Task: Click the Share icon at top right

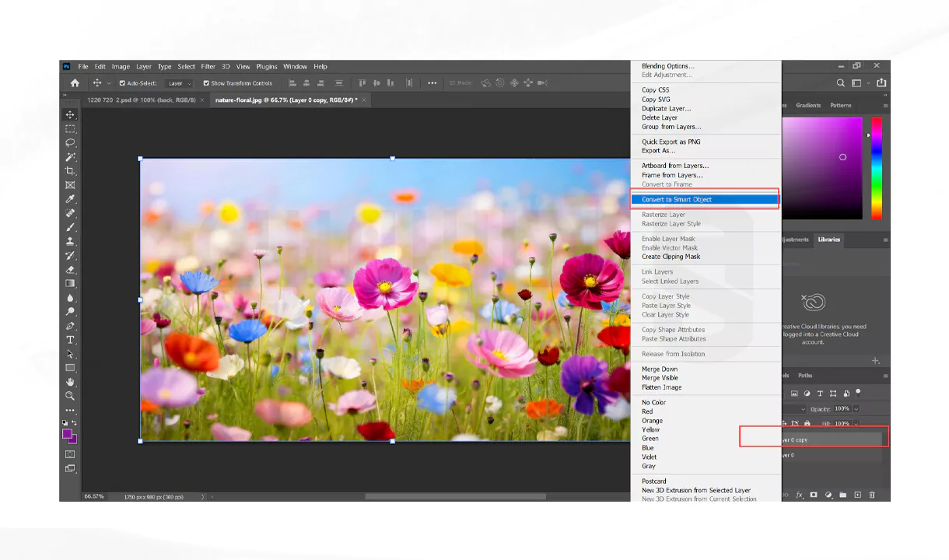Action: click(x=881, y=83)
